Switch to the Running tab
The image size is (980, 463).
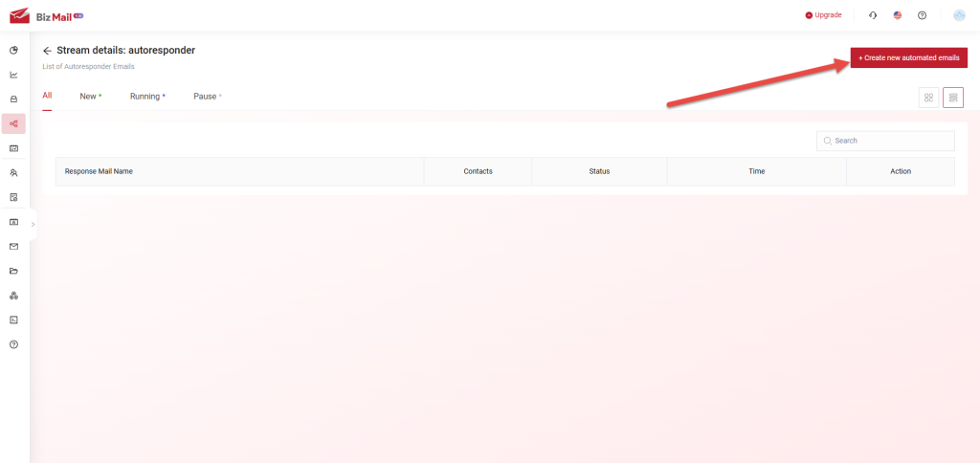point(146,97)
